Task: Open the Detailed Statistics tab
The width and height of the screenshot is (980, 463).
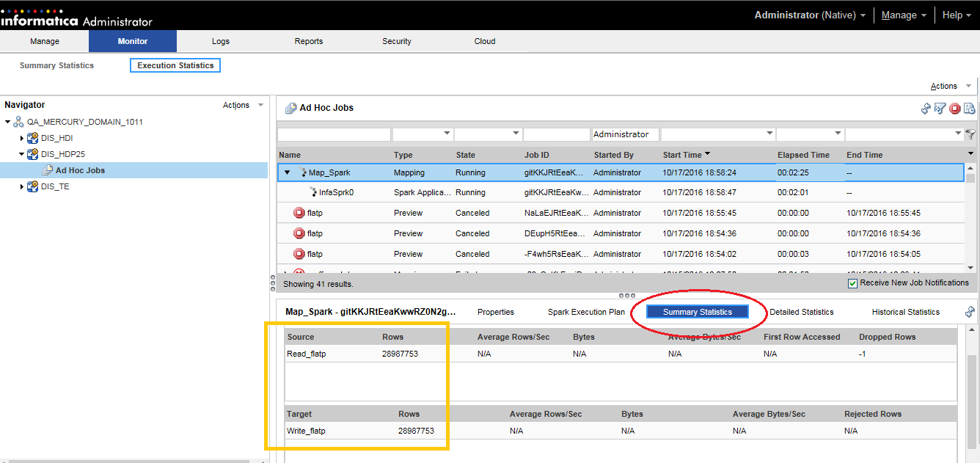Action: pyautogui.click(x=802, y=312)
